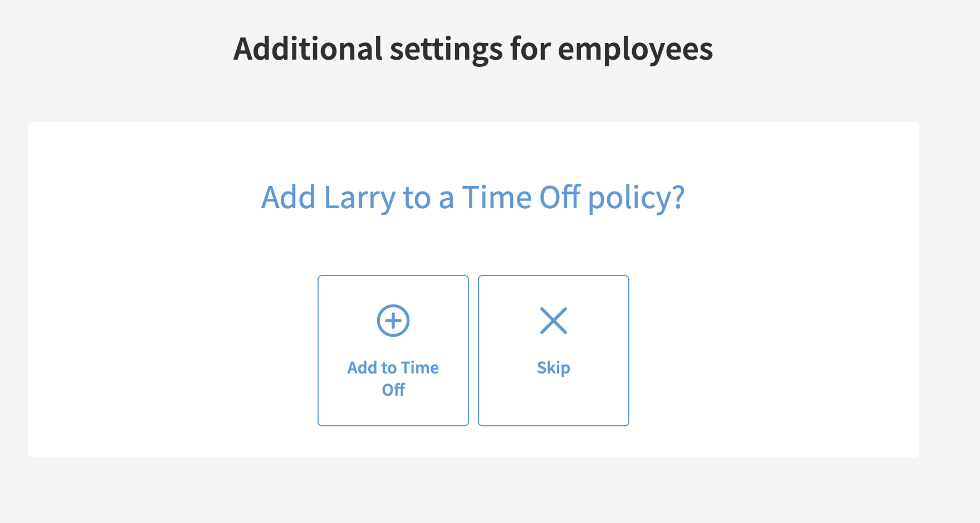Select the Add to Time Off card

393,350
